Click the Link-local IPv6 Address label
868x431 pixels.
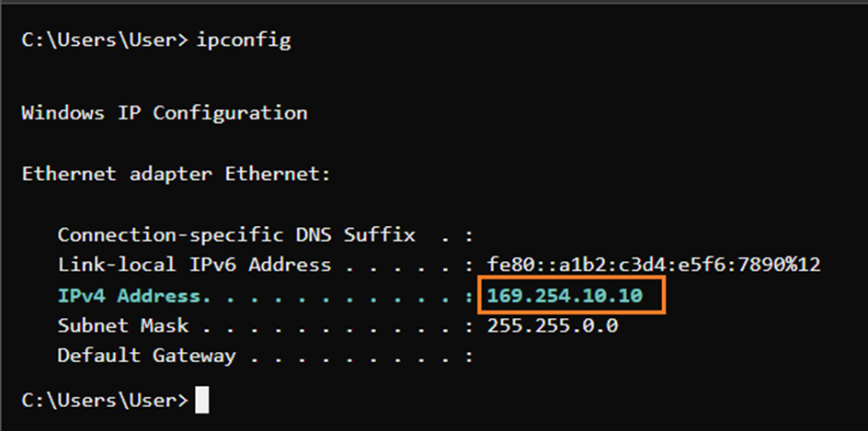coord(194,265)
